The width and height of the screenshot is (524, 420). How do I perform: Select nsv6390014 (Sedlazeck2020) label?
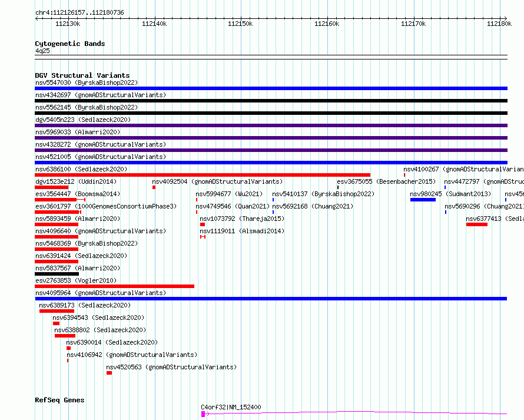click(x=112, y=342)
